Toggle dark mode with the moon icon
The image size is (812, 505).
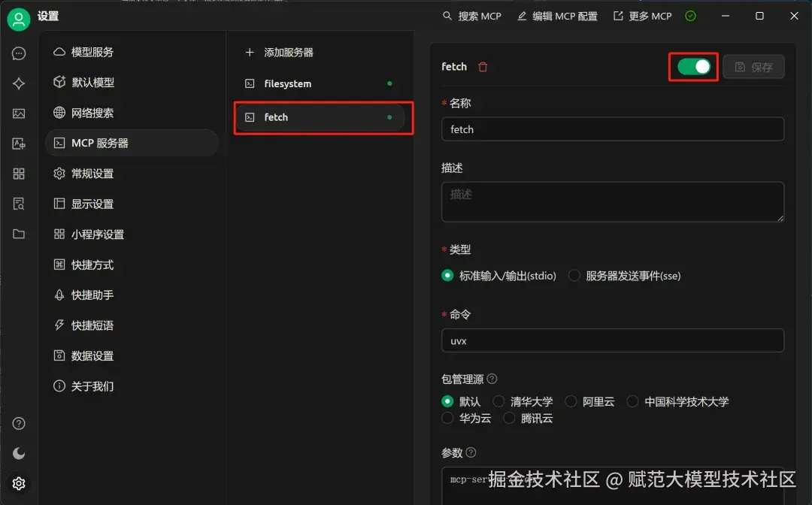click(x=19, y=452)
